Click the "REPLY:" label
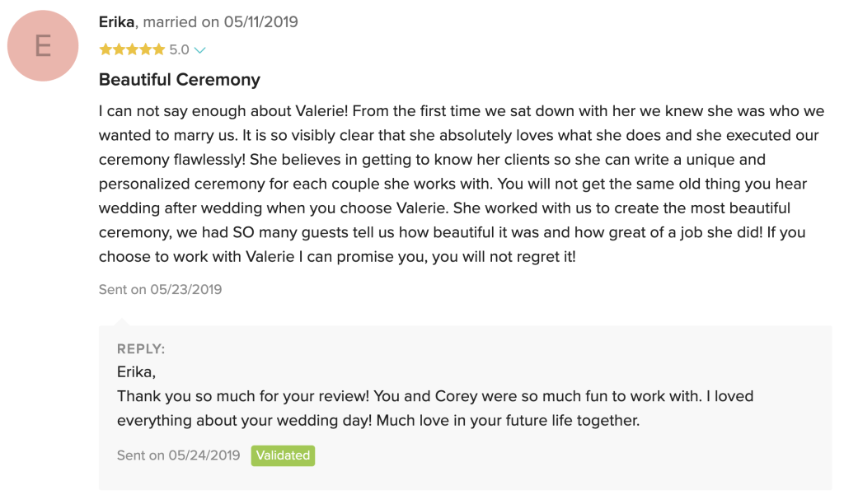 click(x=141, y=349)
